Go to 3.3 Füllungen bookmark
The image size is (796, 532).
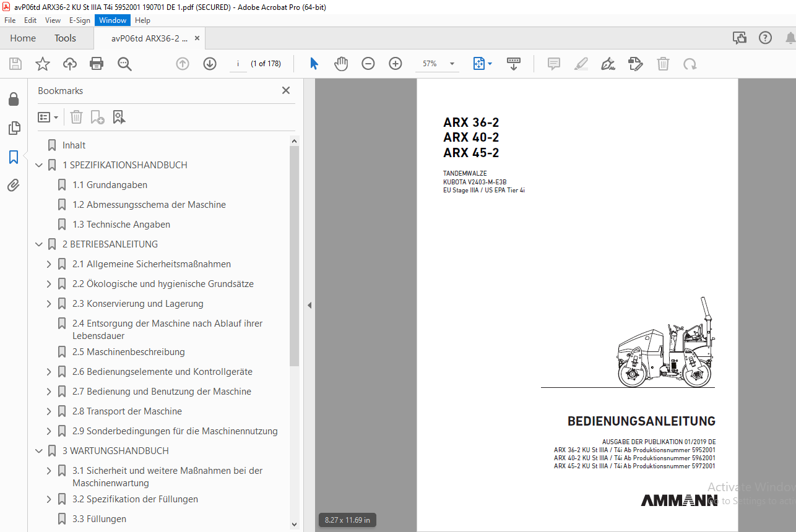[x=100, y=519]
